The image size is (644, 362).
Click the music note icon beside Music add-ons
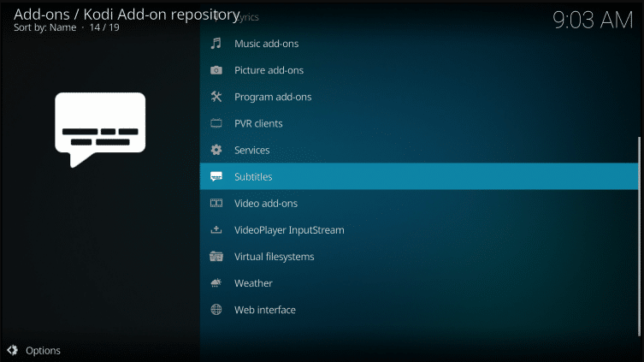216,44
